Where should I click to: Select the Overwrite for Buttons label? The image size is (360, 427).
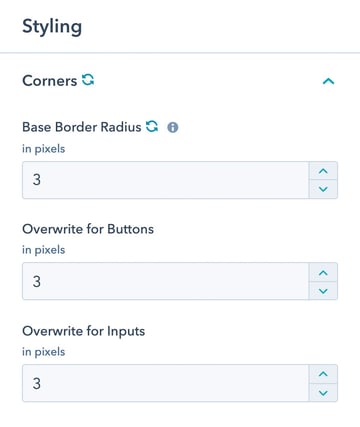[88, 229]
